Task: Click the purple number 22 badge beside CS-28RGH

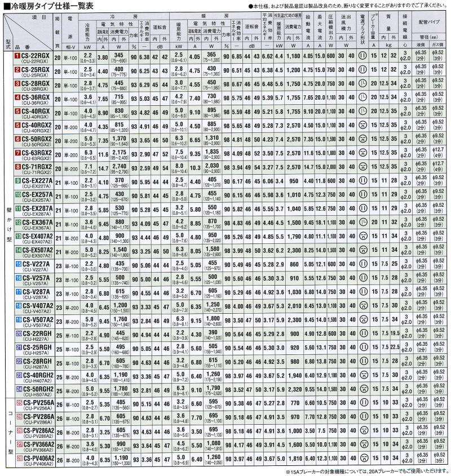Action: (x=19, y=361)
